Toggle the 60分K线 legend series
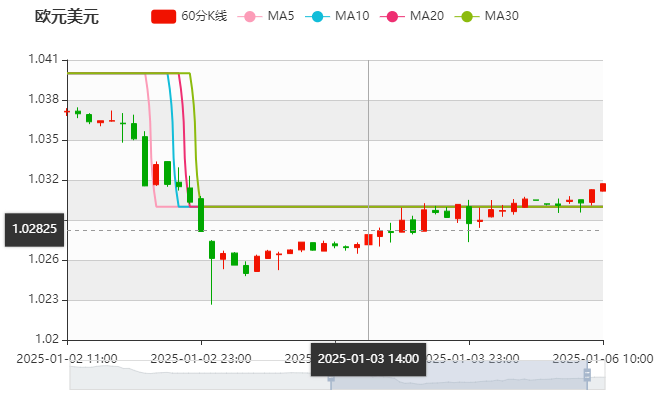 [203, 16]
